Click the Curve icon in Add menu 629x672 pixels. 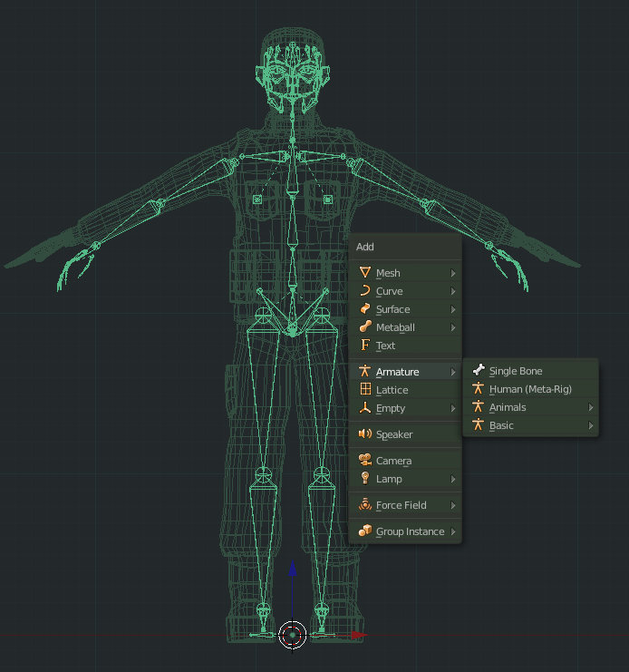(365, 290)
